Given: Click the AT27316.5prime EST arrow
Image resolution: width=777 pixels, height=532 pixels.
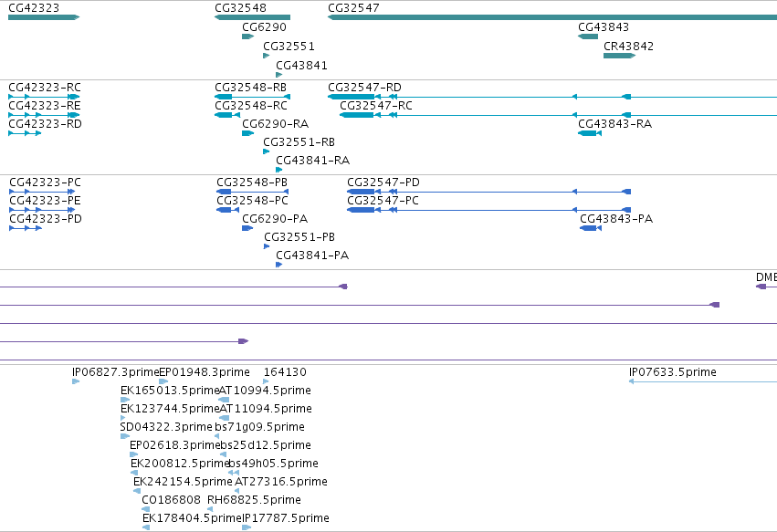Looking at the screenshot, I should tap(236, 491).
